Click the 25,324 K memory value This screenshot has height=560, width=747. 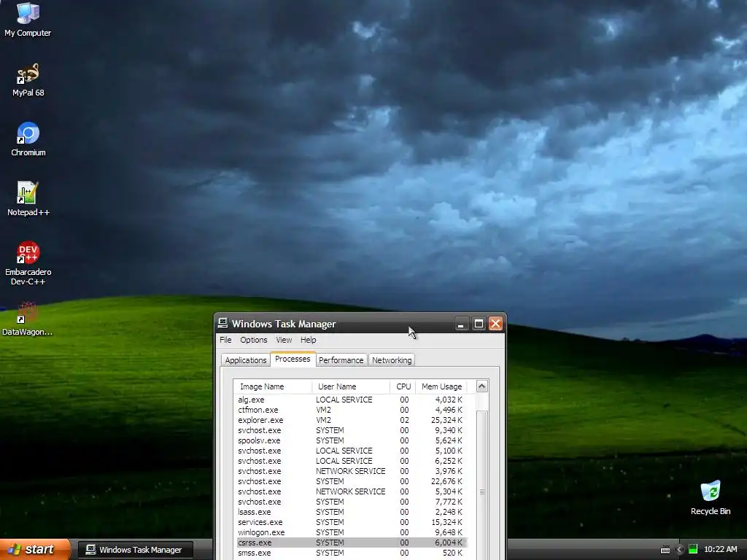tap(446, 420)
